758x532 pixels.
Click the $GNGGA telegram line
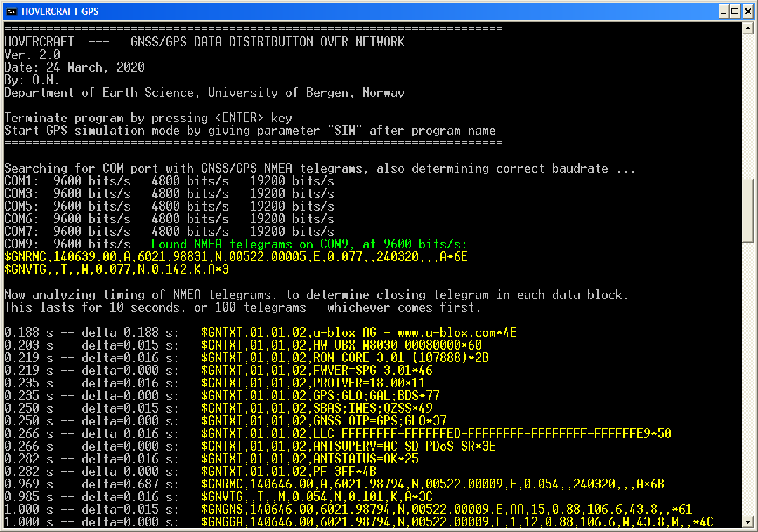point(457,522)
